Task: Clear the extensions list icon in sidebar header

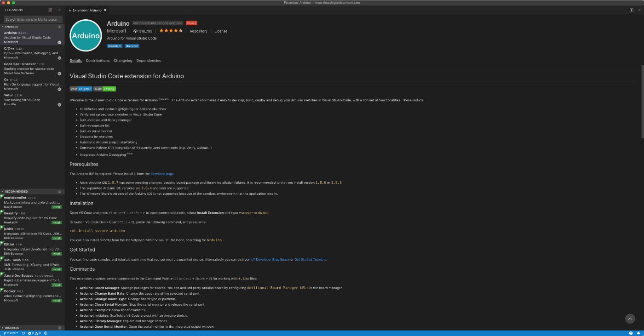Action: (x=50, y=10)
